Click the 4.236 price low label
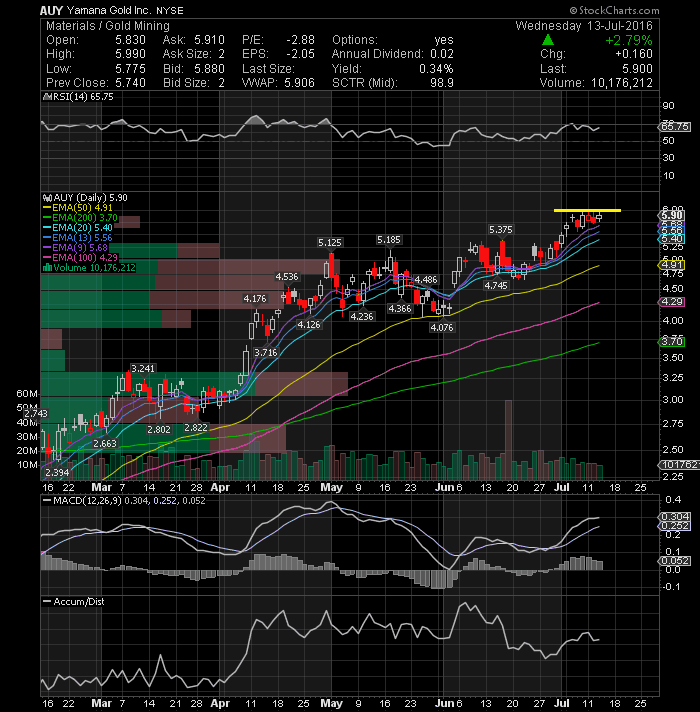Screen dimensions: 700x712 [362, 316]
